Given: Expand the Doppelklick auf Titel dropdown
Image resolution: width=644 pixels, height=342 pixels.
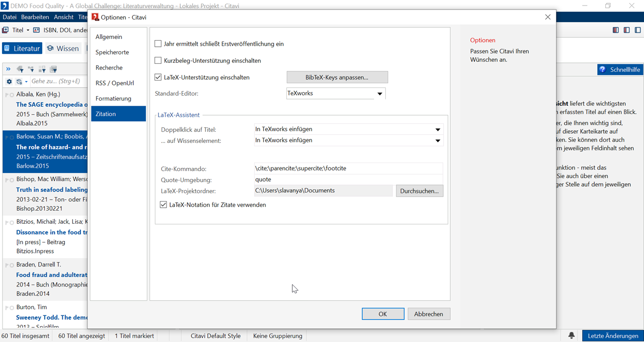Looking at the screenshot, I should tap(438, 129).
